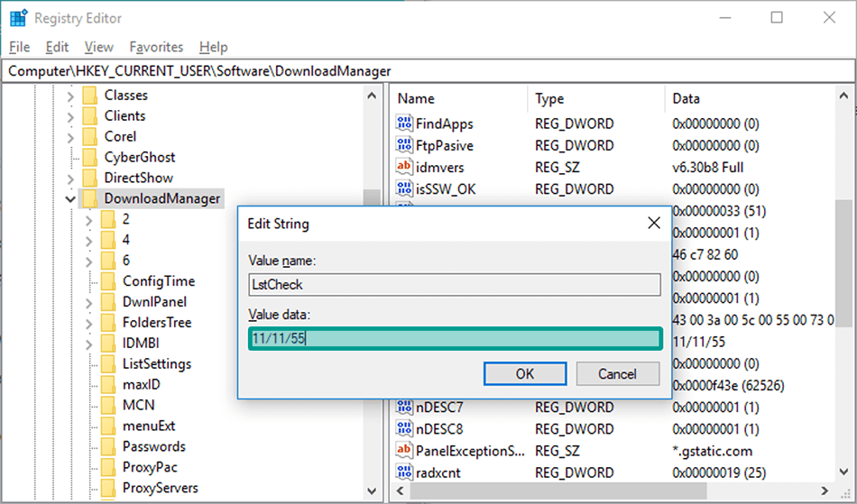
Task: Expand the DirectShow key
Action: pyautogui.click(x=70, y=178)
